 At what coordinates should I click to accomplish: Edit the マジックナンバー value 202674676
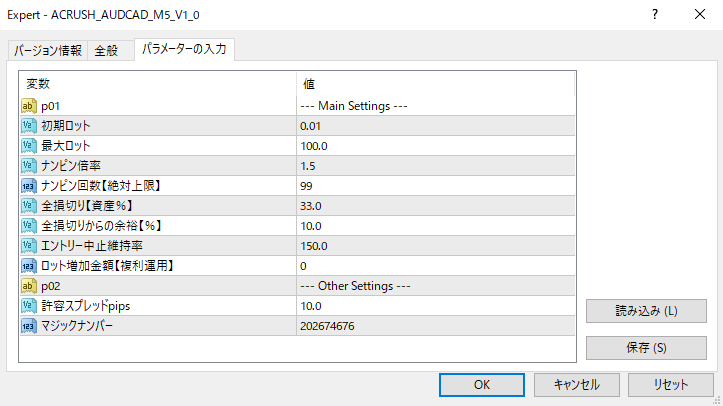point(436,326)
